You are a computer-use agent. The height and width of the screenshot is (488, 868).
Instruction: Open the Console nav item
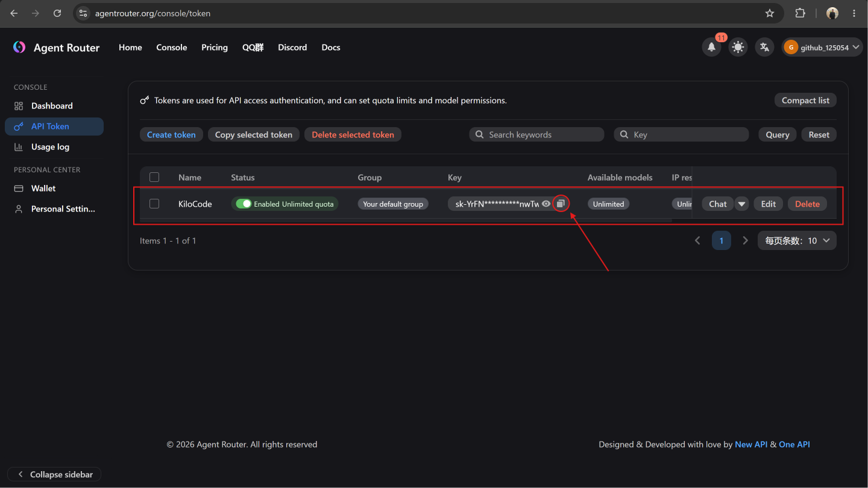(172, 48)
